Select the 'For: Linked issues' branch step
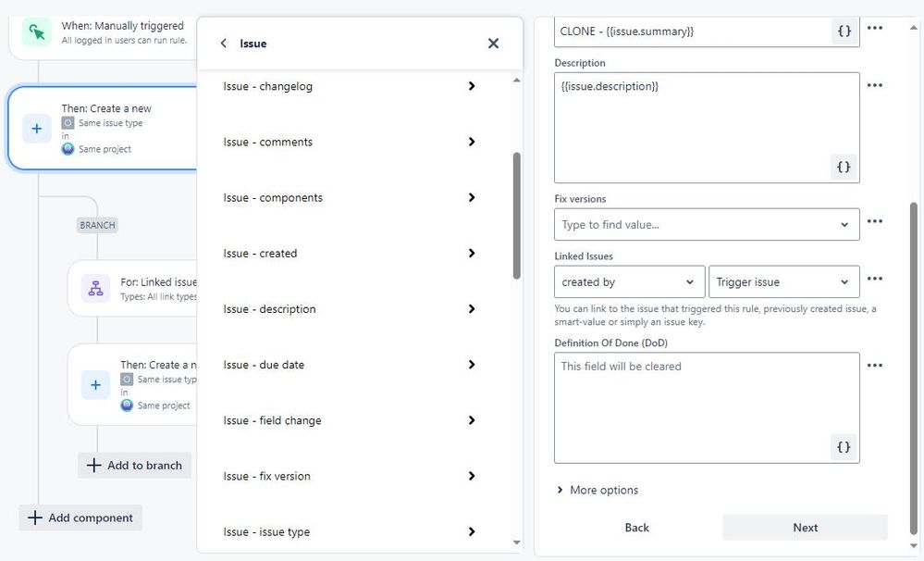Viewport: 924px width, 561px height. coord(132,289)
